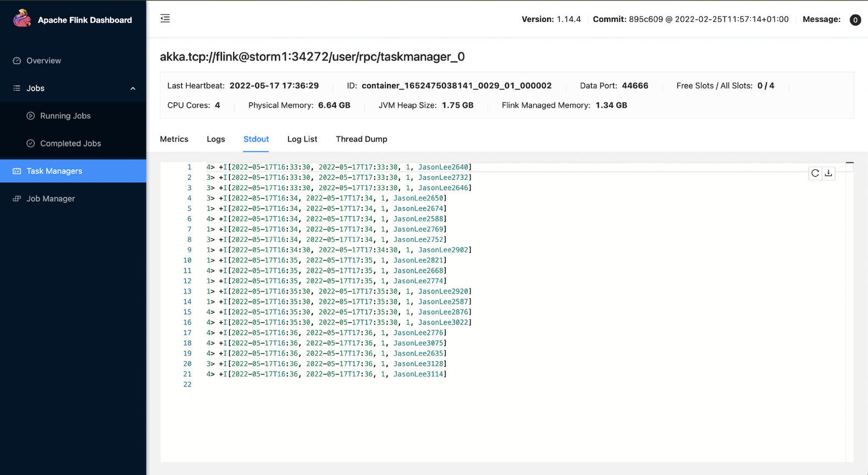Open the Message count badge
This screenshot has width=868, height=475.
[x=855, y=20]
